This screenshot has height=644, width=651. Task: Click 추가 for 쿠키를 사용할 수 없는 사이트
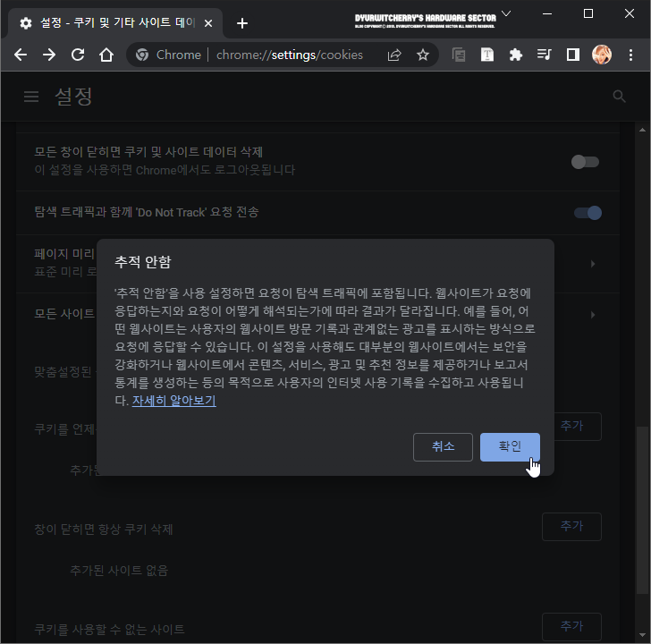(571, 627)
